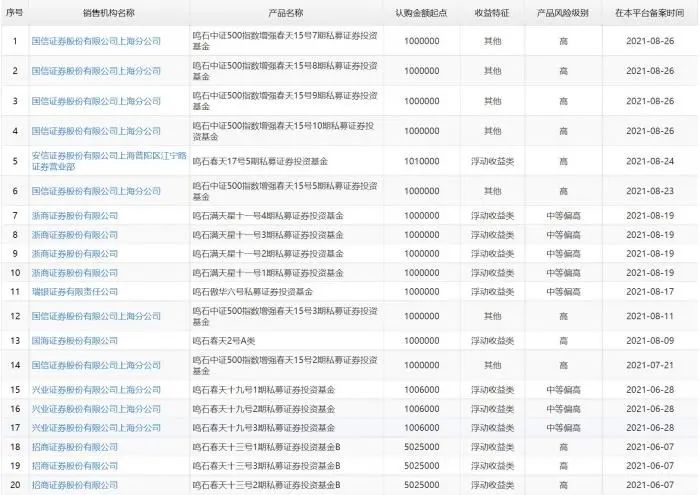The height and width of the screenshot is (495, 700).
Task: Open 招商证券股份有限公司 link in row 18
Action: point(75,447)
